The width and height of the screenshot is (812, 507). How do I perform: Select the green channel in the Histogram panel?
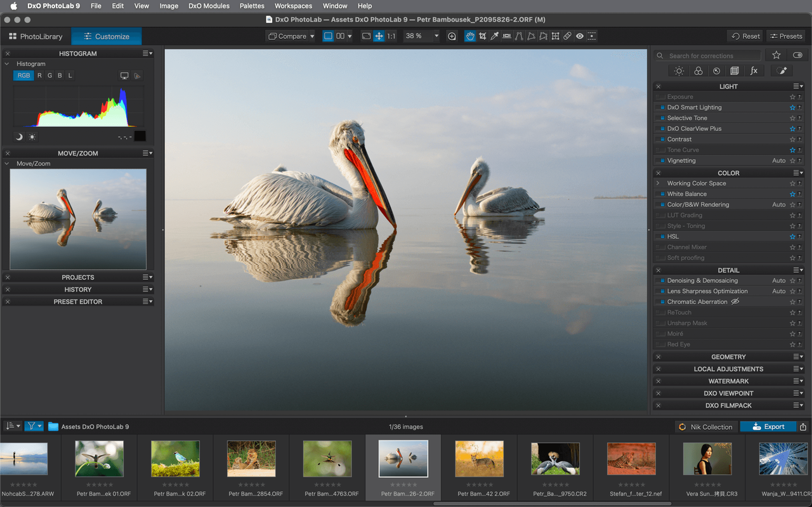49,75
